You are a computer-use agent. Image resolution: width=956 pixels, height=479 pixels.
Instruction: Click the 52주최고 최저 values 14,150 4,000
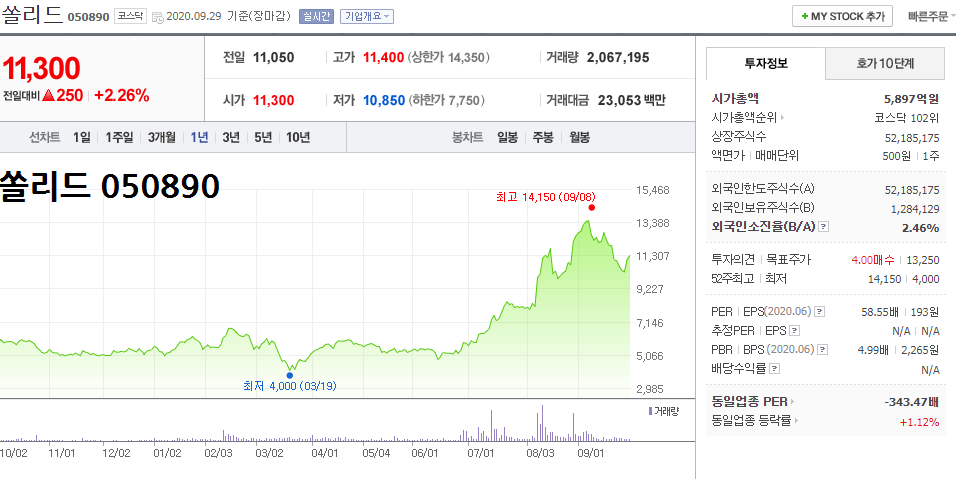pyautogui.click(x=904, y=279)
